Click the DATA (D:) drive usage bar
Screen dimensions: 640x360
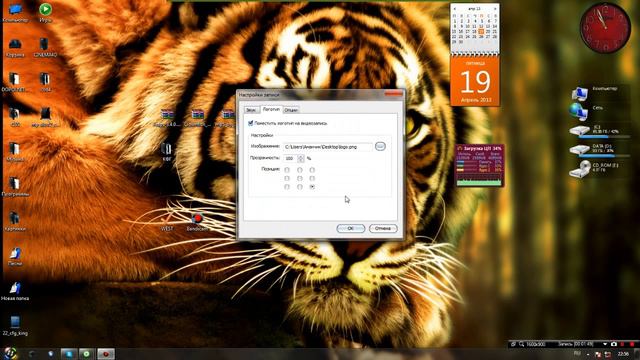coord(605,156)
